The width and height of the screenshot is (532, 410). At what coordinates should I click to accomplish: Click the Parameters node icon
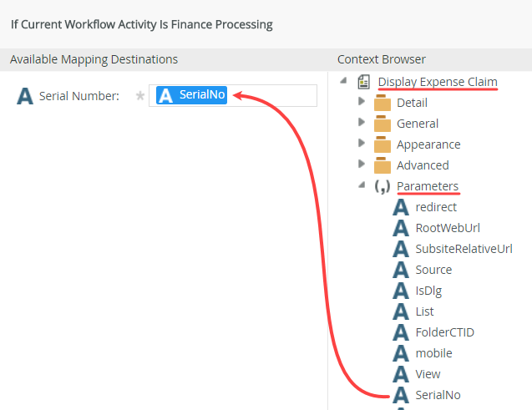point(382,186)
